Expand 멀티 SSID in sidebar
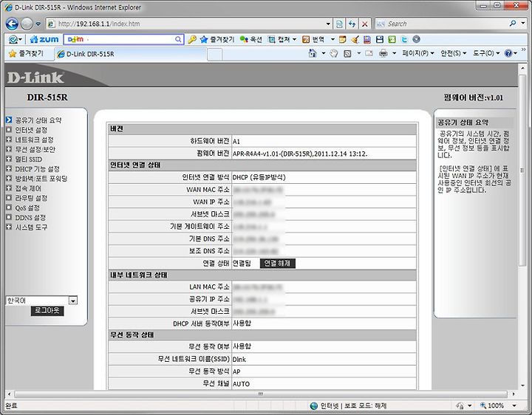Viewport: 532px width, 415px height. point(29,159)
